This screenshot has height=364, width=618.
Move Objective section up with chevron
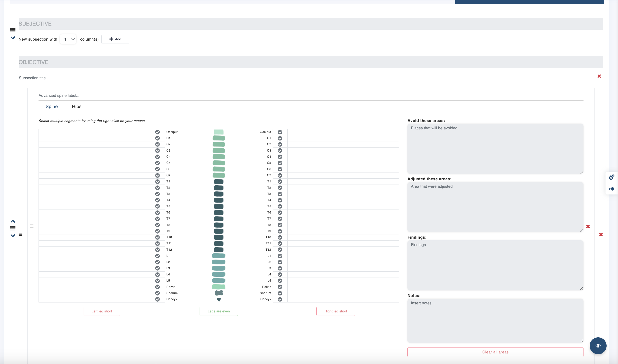(x=13, y=221)
